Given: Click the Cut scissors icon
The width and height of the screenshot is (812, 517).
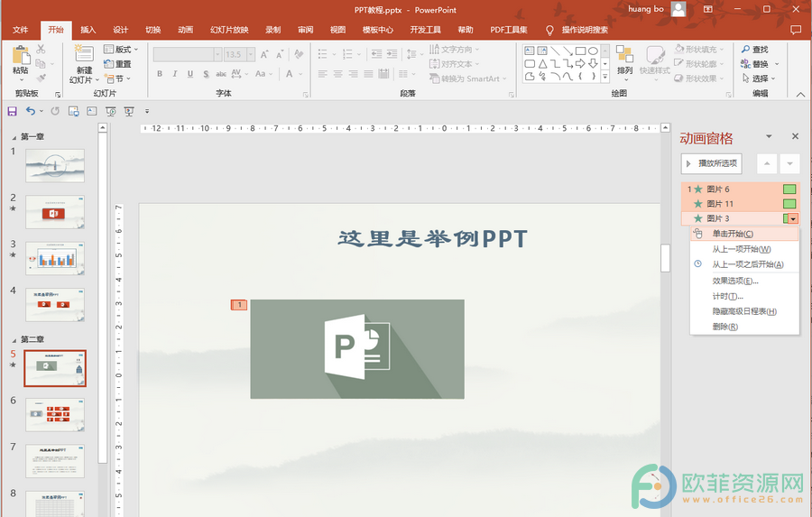Looking at the screenshot, I should click(41, 50).
